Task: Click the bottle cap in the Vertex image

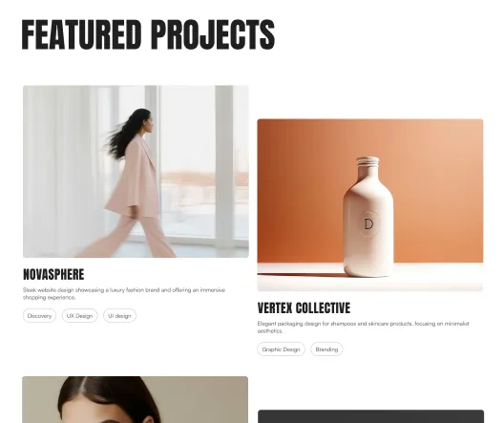Action: coord(367,161)
